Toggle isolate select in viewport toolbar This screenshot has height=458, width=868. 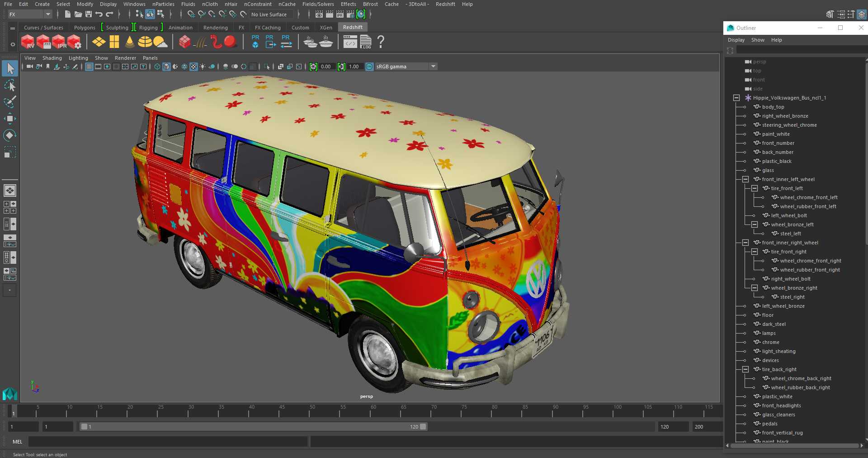[x=267, y=67]
